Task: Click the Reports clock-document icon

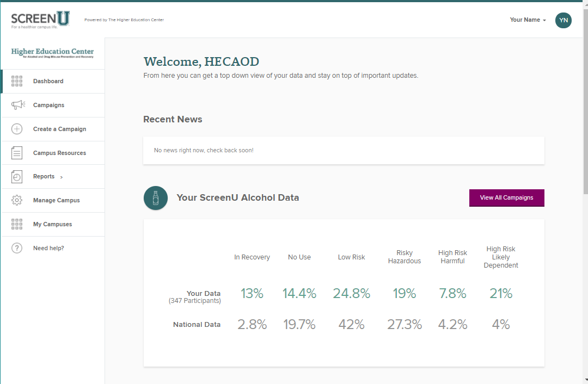Action: [17, 176]
